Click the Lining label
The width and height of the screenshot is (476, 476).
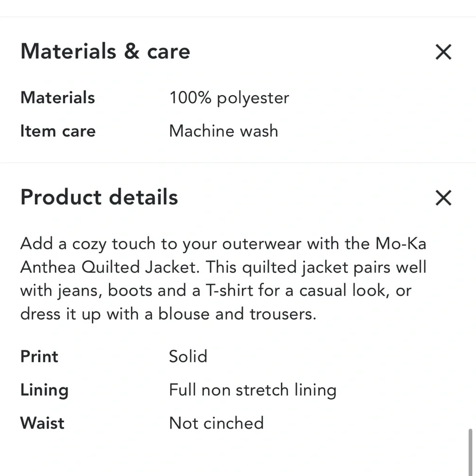point(44,390)
